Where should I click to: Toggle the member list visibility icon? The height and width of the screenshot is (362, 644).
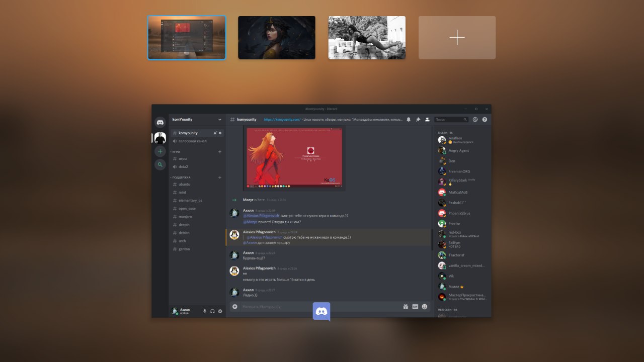(x=427, y=120)
